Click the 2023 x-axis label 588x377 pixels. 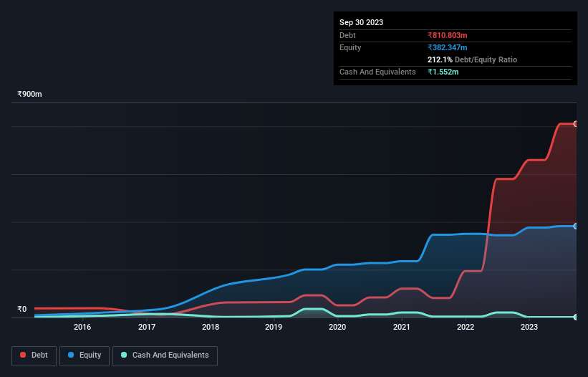(529, 327)
